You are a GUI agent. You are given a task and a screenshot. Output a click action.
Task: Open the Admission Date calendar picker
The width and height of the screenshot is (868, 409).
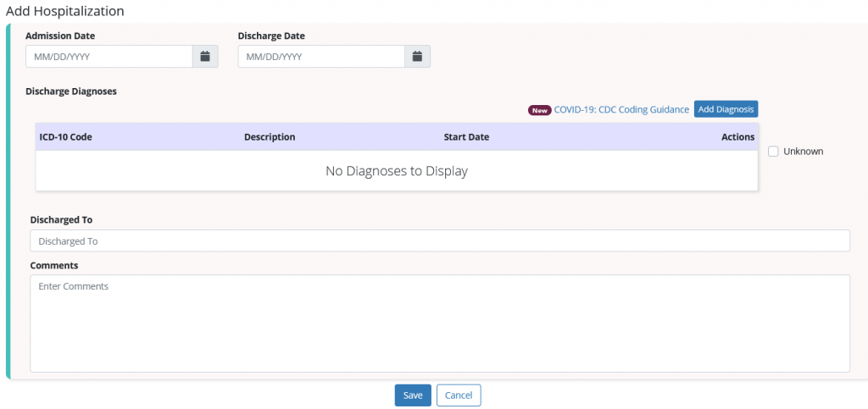tap(205, 57)
